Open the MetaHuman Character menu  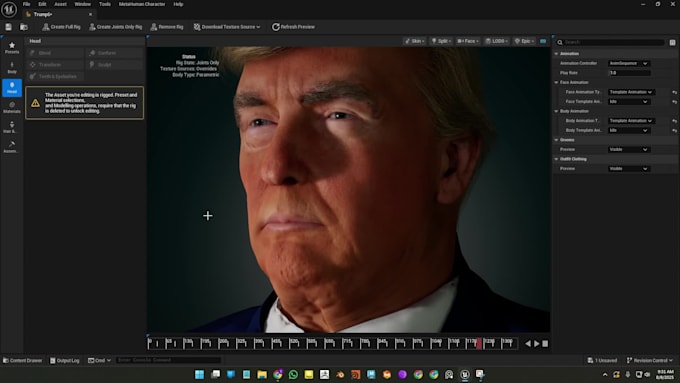142,4
